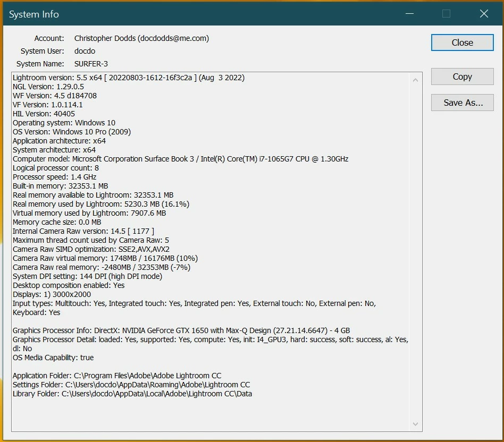Click Graphics Processor Info NVIDIA line

181,330
